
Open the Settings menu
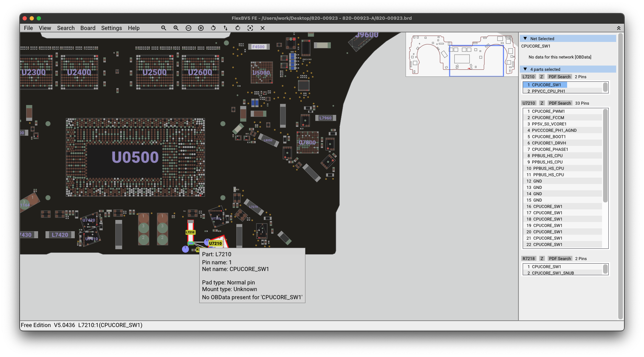(111, 28)
